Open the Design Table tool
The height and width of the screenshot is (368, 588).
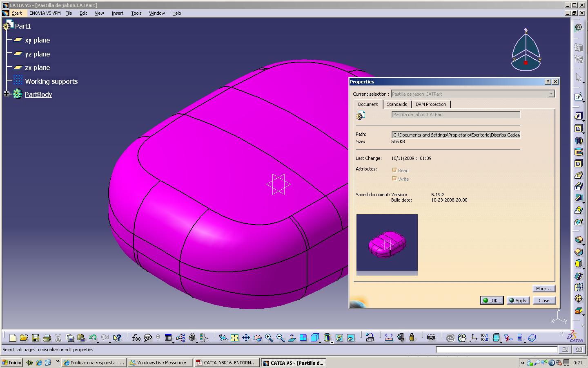click(x=168, y=338)
